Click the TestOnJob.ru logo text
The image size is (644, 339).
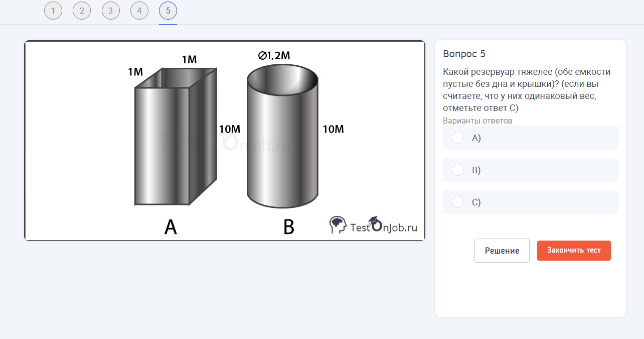click(384, 227)
